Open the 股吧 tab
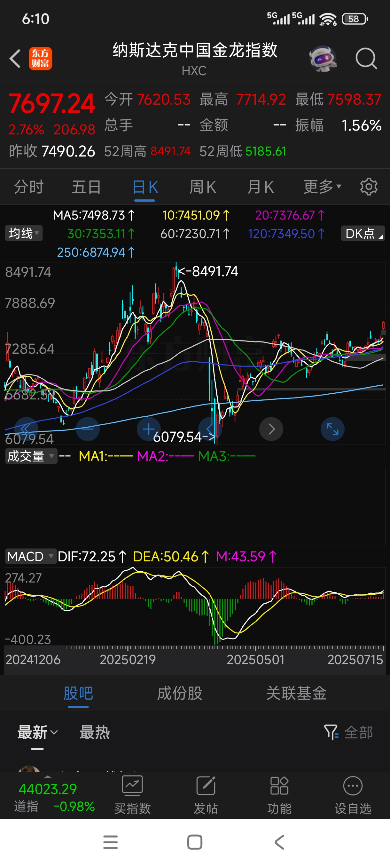The image size is (390, 868). (x=78, y=693)
